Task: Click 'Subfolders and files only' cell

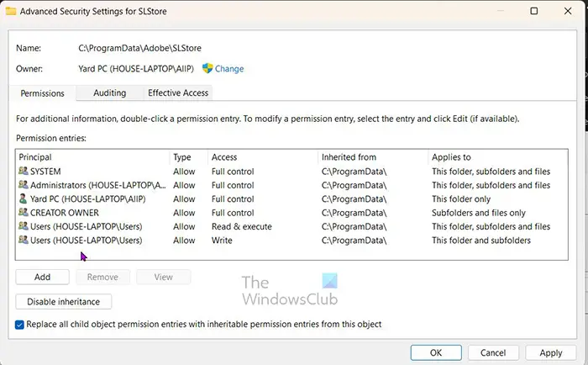Action: pyautogui.click(x=479, y=213)
